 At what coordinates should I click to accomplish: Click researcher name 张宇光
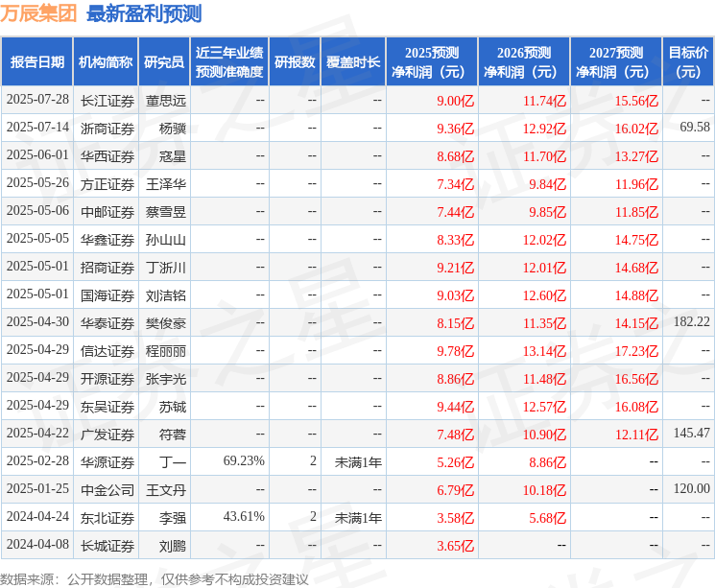[166, 379]
